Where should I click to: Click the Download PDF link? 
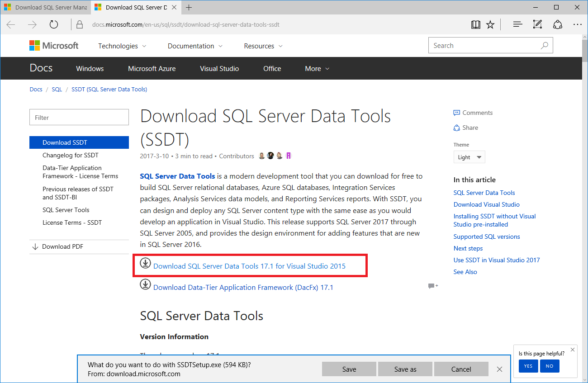point(58,246)
